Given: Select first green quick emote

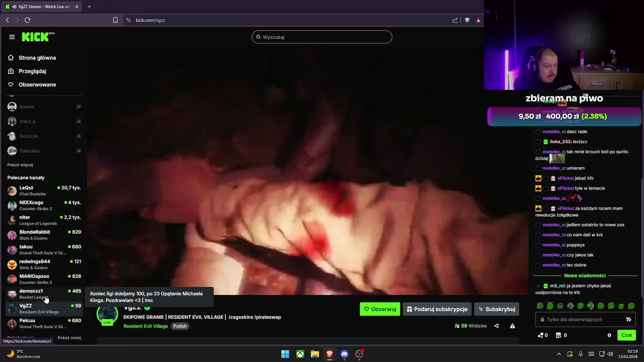Looking at the screenshot, I should click(x=540, y=306).
